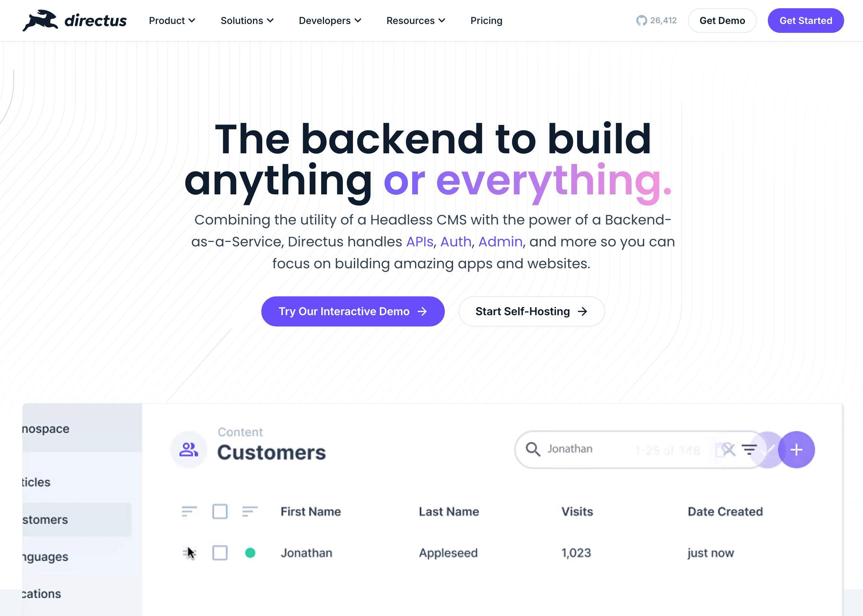Toggle the checkbox for Jonathan Appleseed row

(220, 552)
